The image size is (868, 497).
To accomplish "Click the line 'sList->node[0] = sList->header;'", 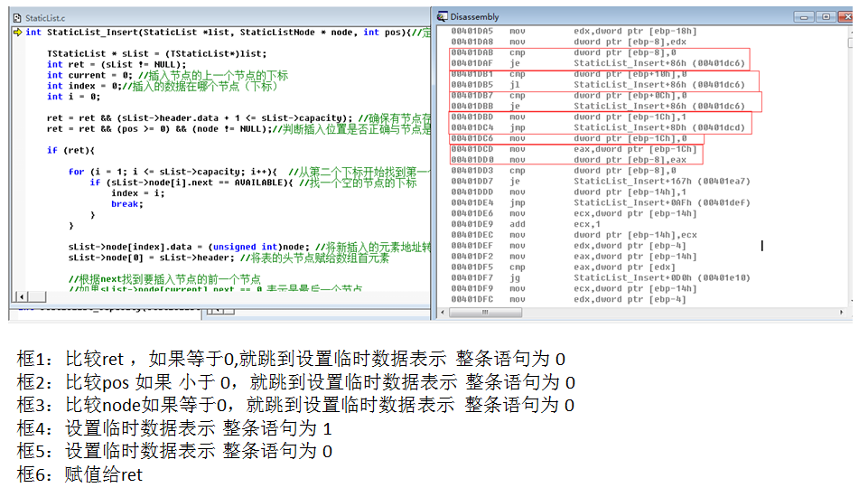I will click(x=151, y=258).
